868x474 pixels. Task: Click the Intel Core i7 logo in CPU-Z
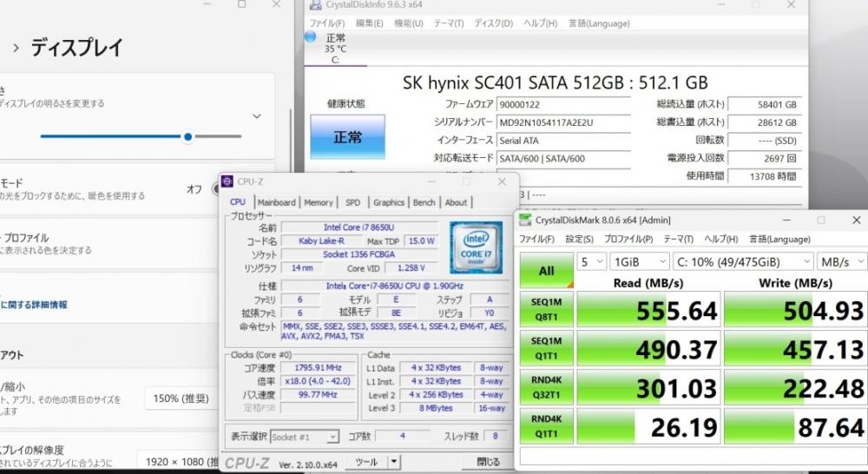tap(476, 247)
